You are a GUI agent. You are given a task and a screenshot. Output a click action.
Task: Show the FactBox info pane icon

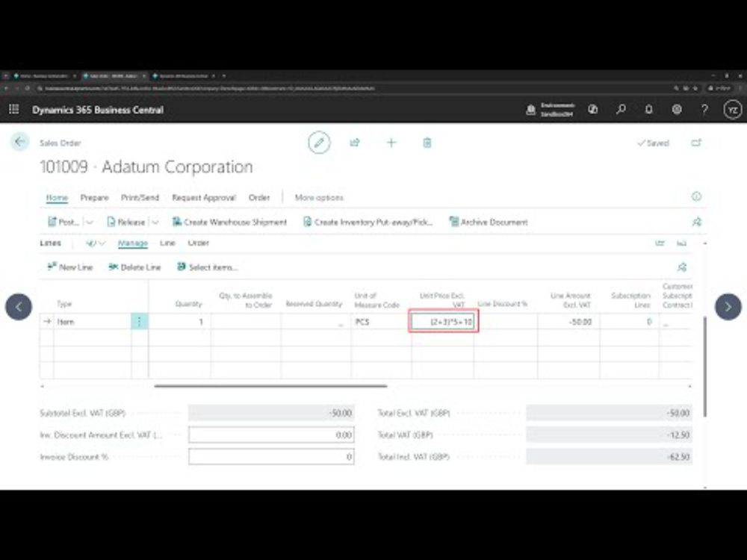(696, 196)
